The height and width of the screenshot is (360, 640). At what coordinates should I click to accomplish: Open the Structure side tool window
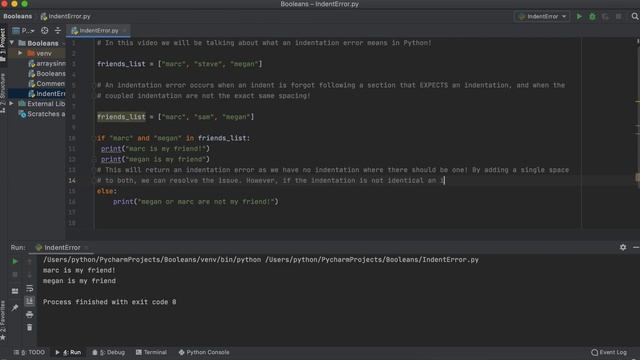point(3,93)
